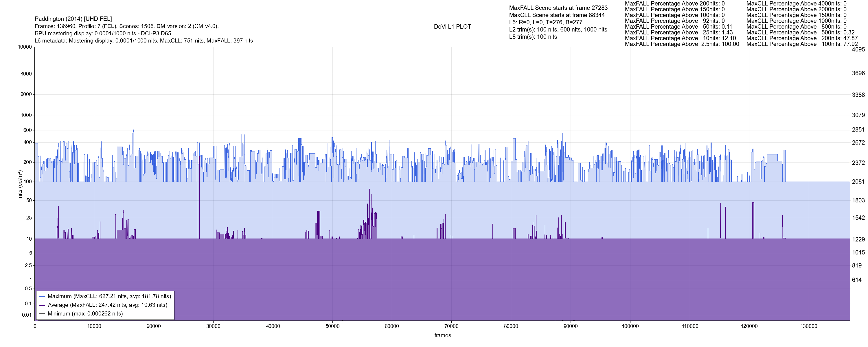This screenshot has width=868, height=347.
Task: Click the frames x-axis label
Action: pyautogui.click(x=442, y=335)
